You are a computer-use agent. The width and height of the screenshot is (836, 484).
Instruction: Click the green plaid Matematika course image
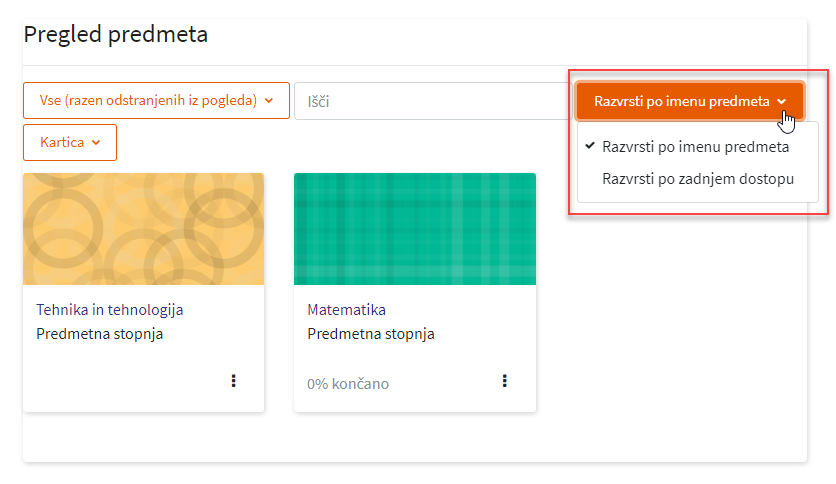414,229
